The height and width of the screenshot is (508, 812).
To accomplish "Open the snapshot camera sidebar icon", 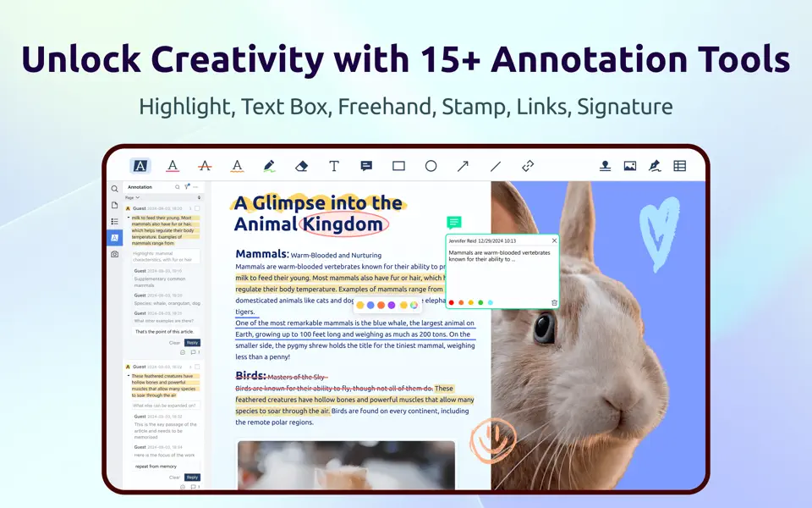I will point(114,254).
